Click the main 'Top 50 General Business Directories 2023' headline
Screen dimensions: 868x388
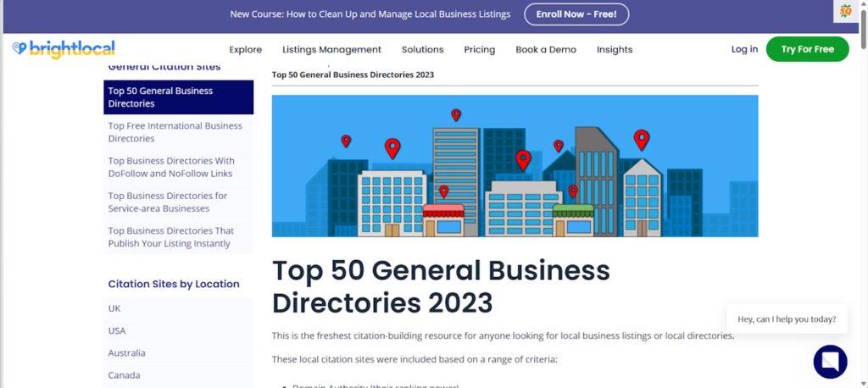coord(441,286)
